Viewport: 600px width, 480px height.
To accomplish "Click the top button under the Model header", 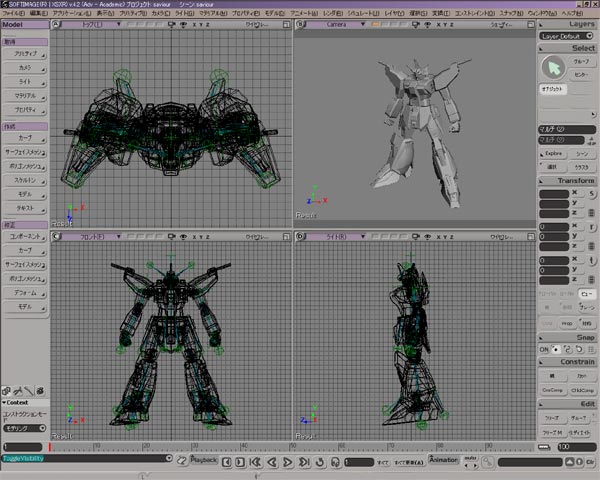I will pos(25,54).
